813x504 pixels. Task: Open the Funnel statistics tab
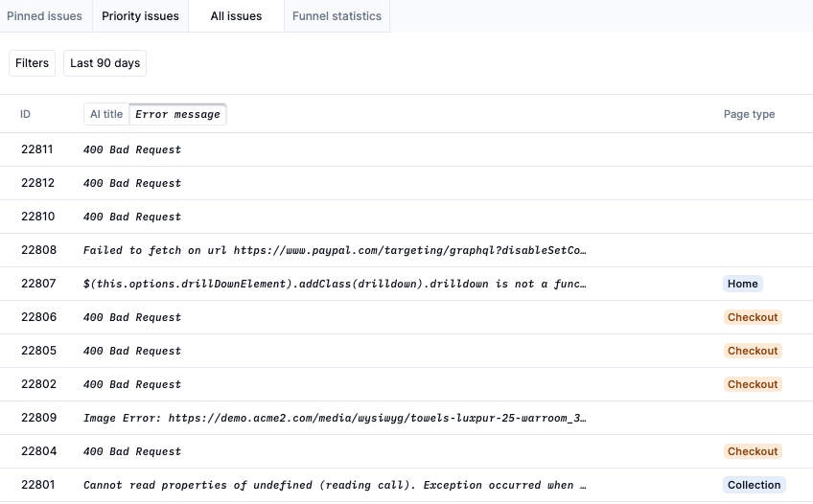point(337,16)
